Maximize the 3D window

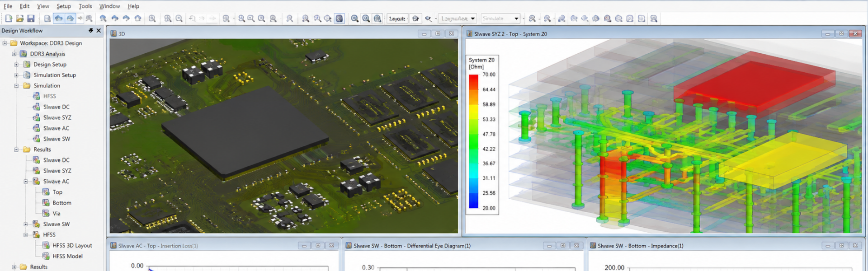[438, 33]
